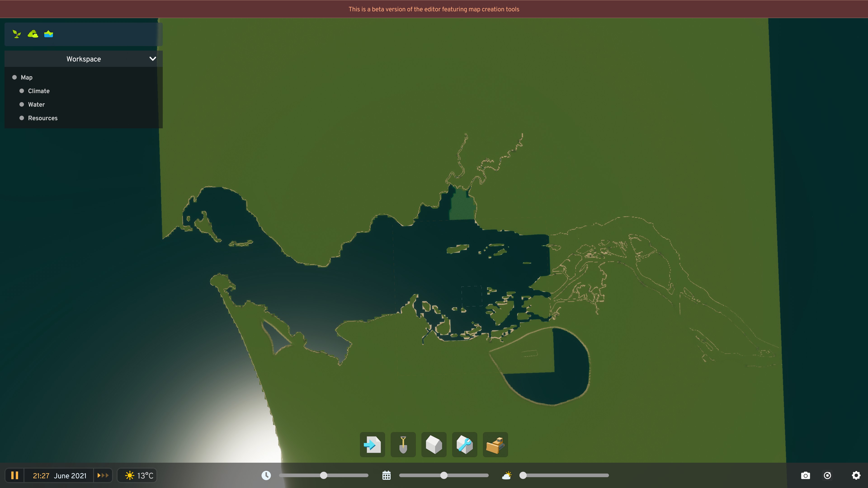Screen dimensions: 868x488
Task: Click the clock time-of-day icon
Action: point(266,476)
